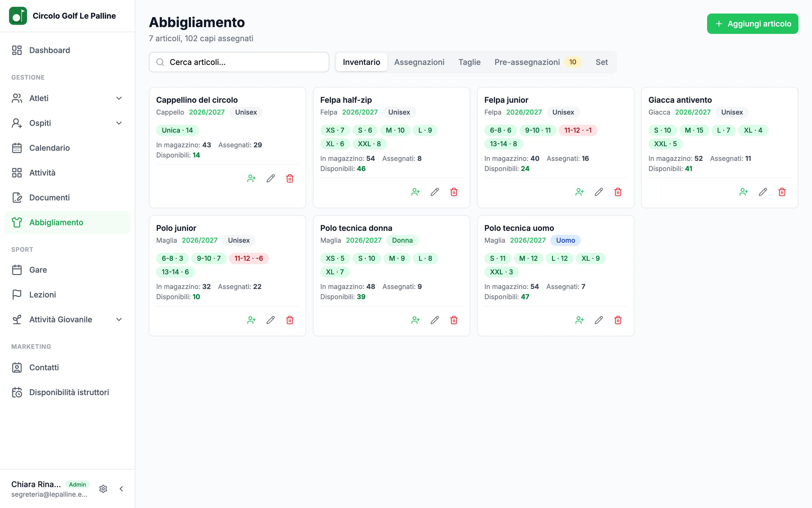The width and height of the screenshot is (812, 508).
Task: Assign Felpa junior to an athlete
Action: pos(579,192)
